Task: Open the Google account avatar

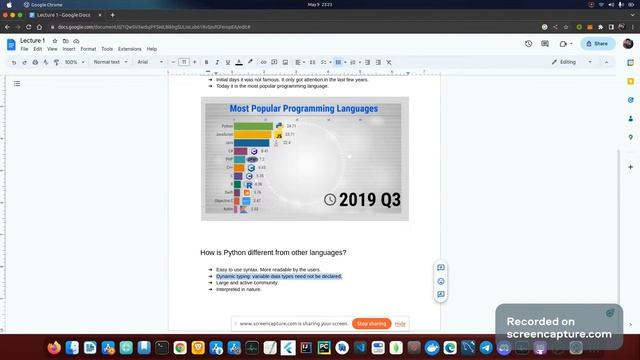Action: [628, 43]
